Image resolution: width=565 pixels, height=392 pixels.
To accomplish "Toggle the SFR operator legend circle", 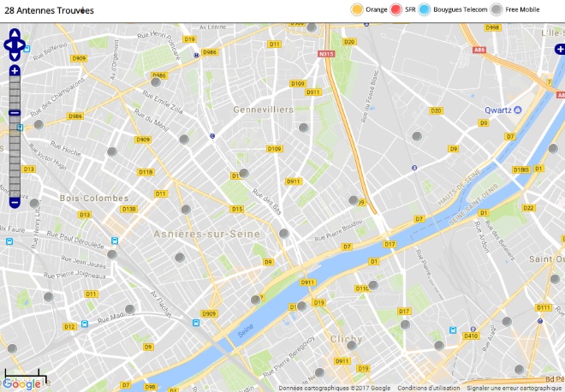I will (395, 9).
